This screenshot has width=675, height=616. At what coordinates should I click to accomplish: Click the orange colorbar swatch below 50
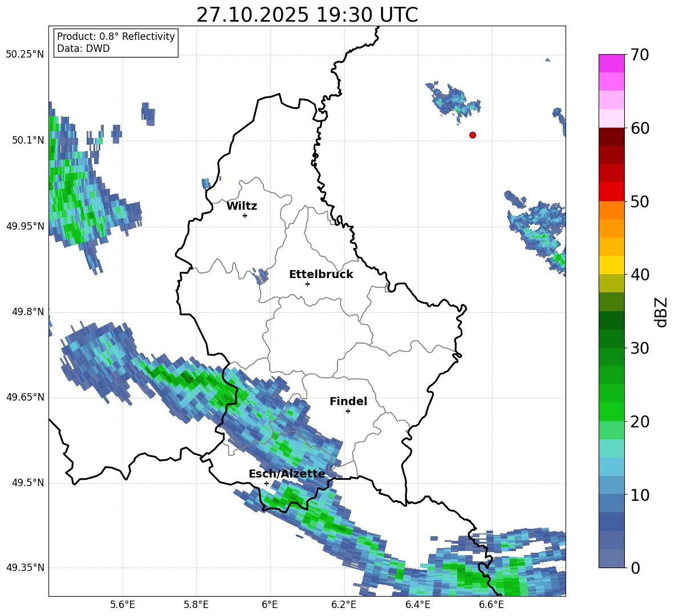[x=611, y=210]
